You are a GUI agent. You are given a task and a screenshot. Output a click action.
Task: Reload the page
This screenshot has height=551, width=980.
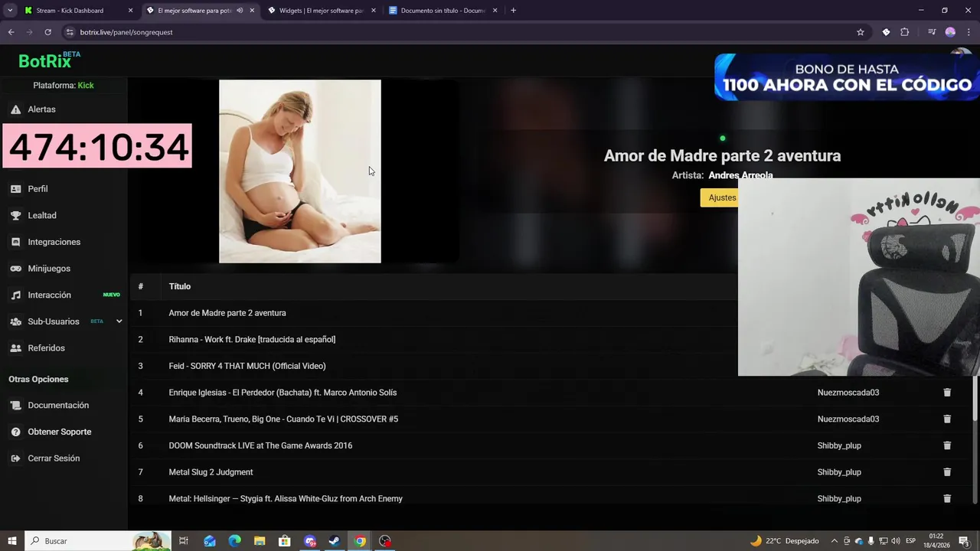(x=47, y=32)
